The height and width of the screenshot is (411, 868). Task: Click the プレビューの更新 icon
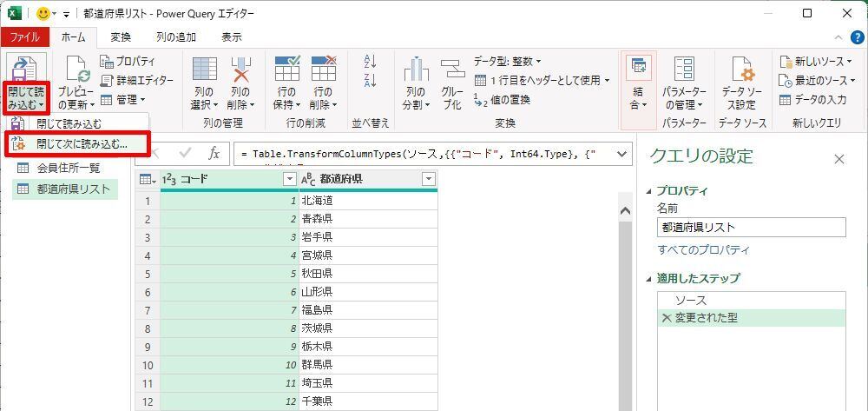point(77,70)
